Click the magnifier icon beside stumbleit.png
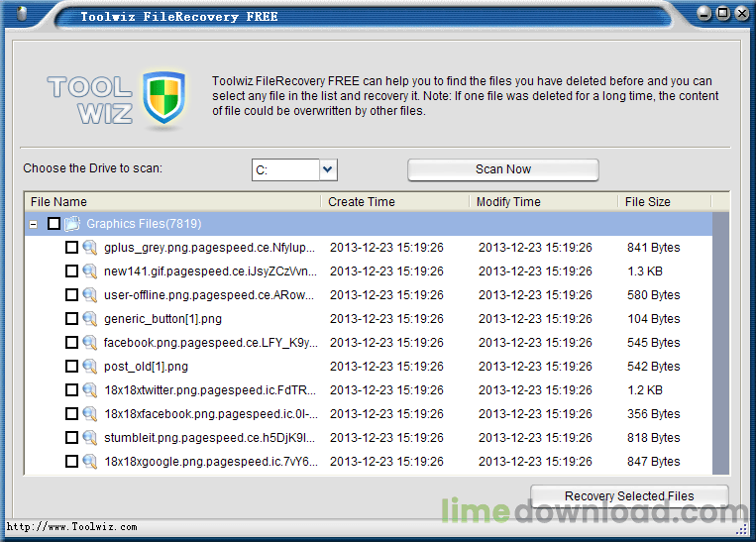The width and height of the screenshot is (756, 542). tap(89, 438)
